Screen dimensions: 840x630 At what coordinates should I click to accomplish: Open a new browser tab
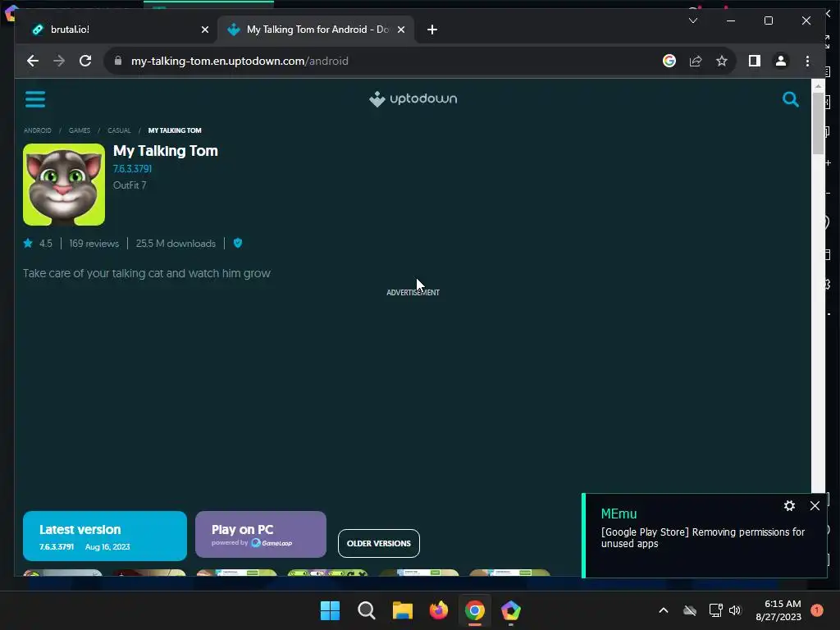pyautogui.click(x=432, y=30)
